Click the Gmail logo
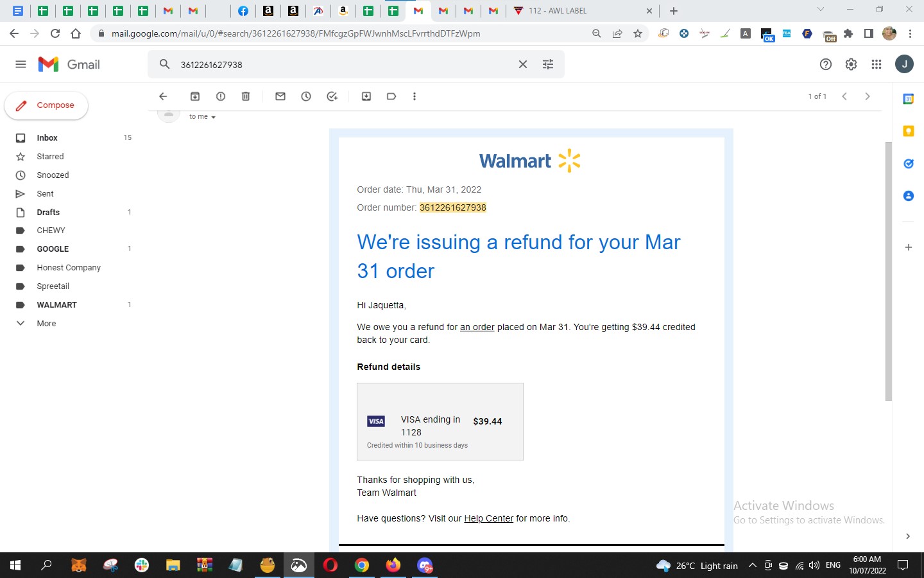This screenshot has width=924, height=578. pos(69,64)
